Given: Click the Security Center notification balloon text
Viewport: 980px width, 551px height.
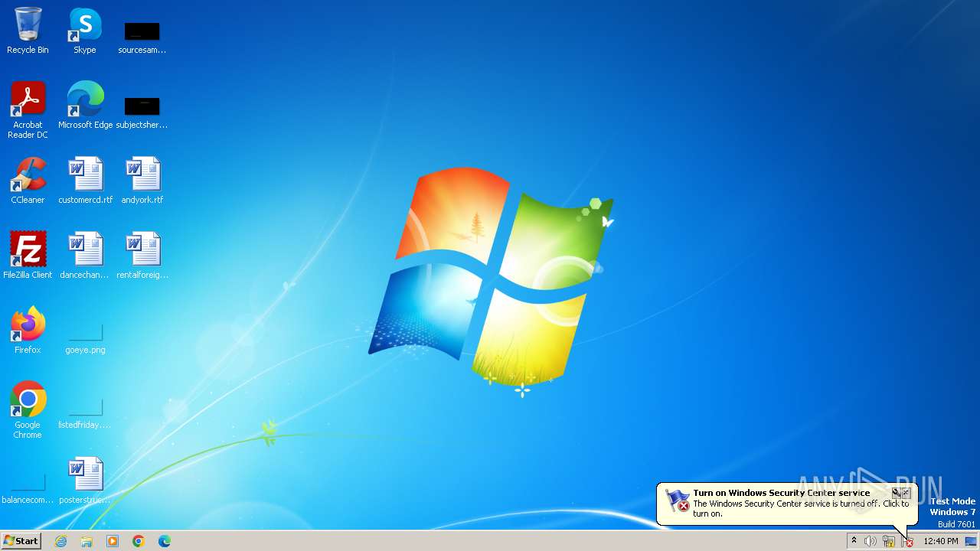Looking at the screenshot, I should [x=801, y=508].
